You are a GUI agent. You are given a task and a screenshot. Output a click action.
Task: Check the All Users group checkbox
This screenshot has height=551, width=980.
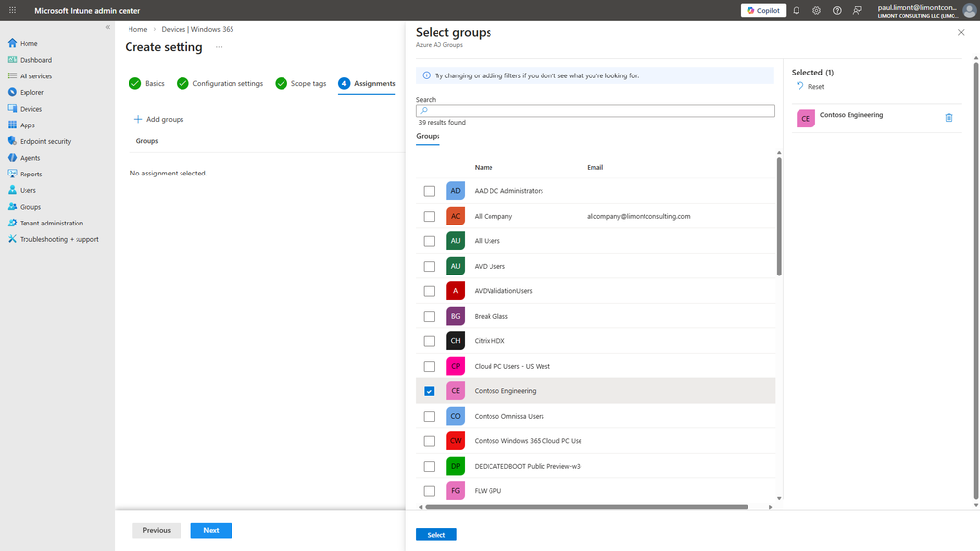click(429, 241)
